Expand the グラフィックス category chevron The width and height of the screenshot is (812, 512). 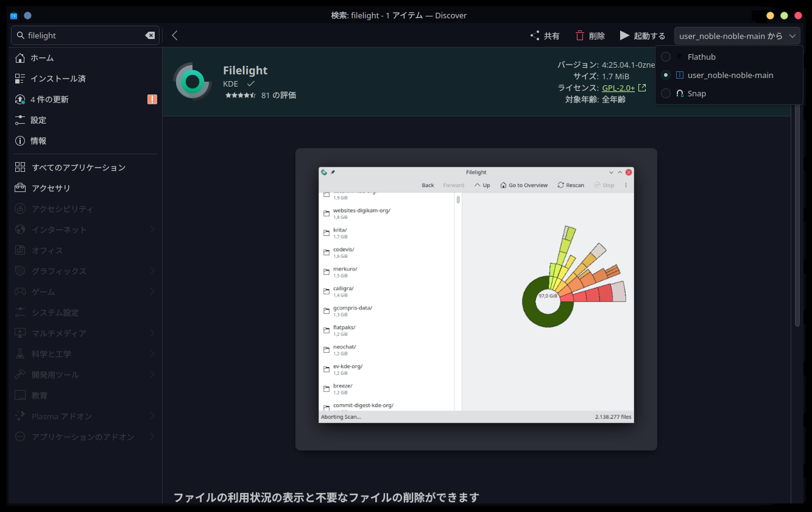point(152,271)
